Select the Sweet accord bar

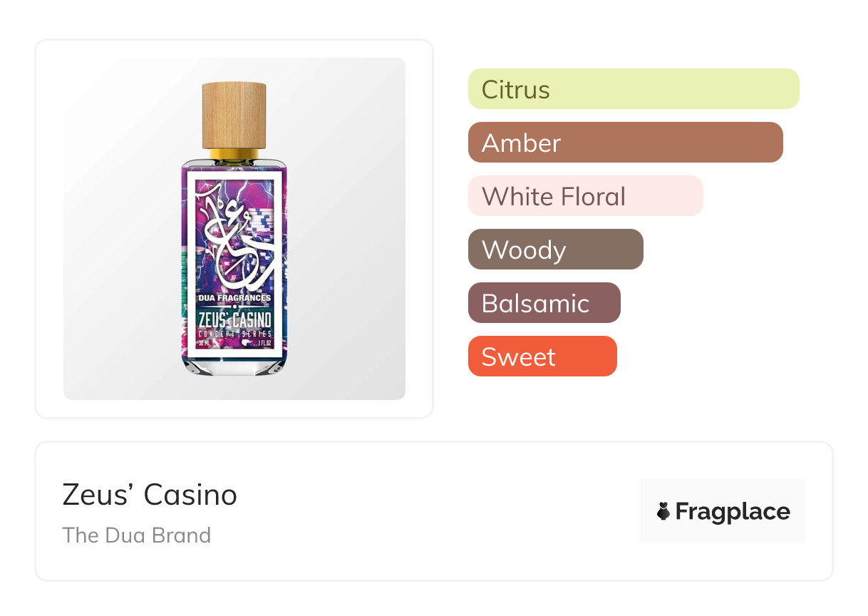542,356
